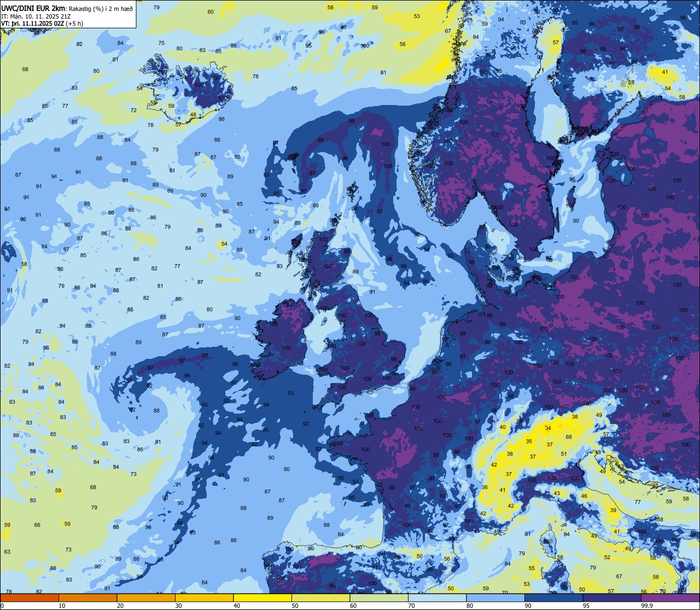Click the map title 'UWC/DINI EUR 2km'
The image size is (700, 610).
click(33, 8)
